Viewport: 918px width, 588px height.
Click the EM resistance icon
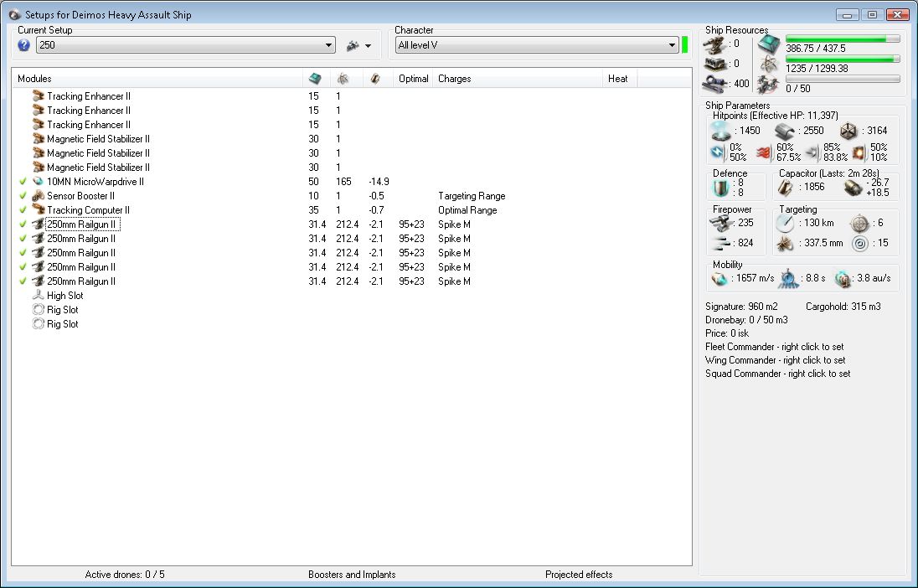[x=718, y=152]
